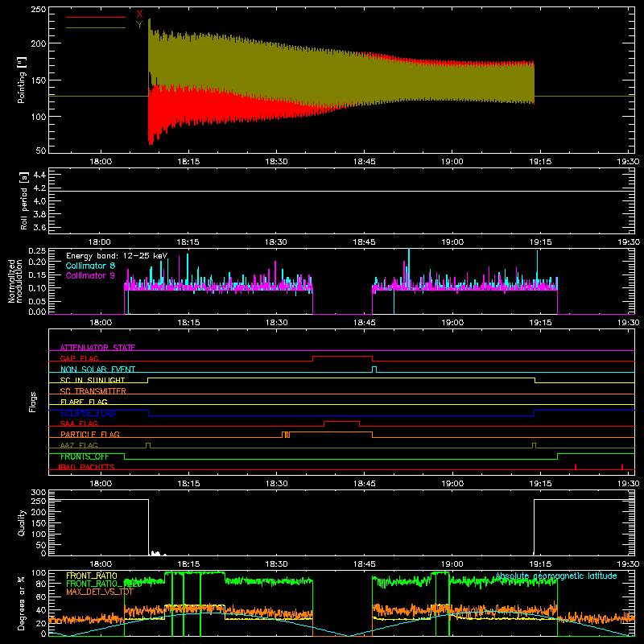Click the Roll period axis title
The height and width of the screenshot is (644, 644).
point(23,200)
